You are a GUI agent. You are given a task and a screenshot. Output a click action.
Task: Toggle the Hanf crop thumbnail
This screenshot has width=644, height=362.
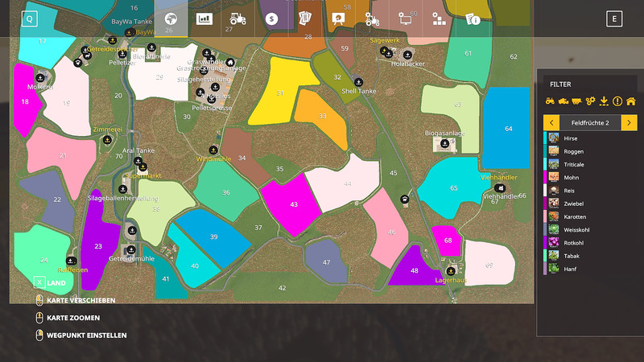554,269
